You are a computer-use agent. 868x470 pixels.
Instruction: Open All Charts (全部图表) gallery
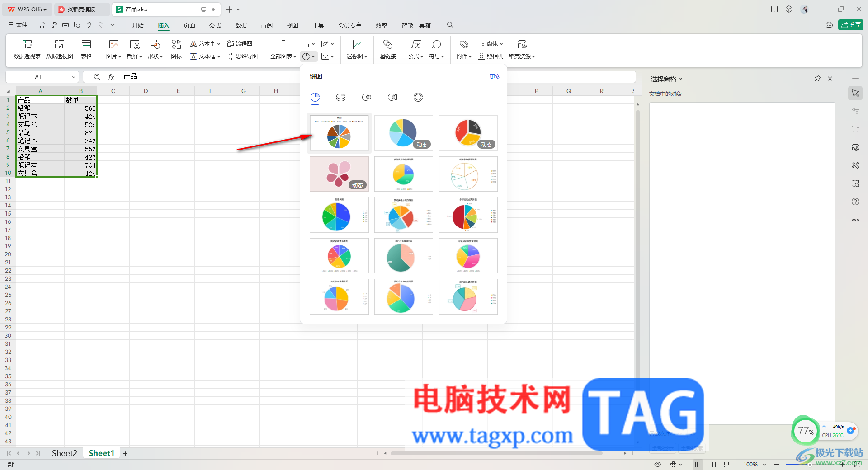coord(283,49)
